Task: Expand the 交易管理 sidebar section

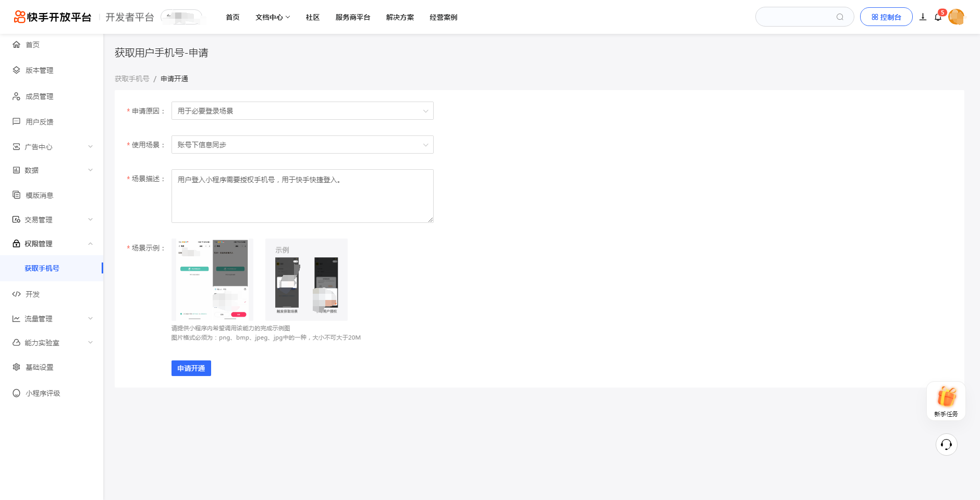Action: [x=52, y=220]
